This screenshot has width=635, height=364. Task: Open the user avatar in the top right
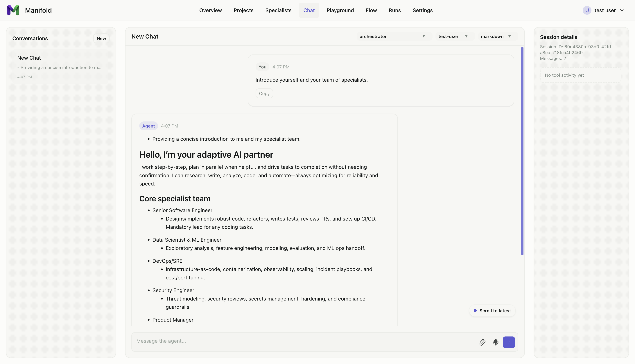pyautogui.click(x=587, y=10)
